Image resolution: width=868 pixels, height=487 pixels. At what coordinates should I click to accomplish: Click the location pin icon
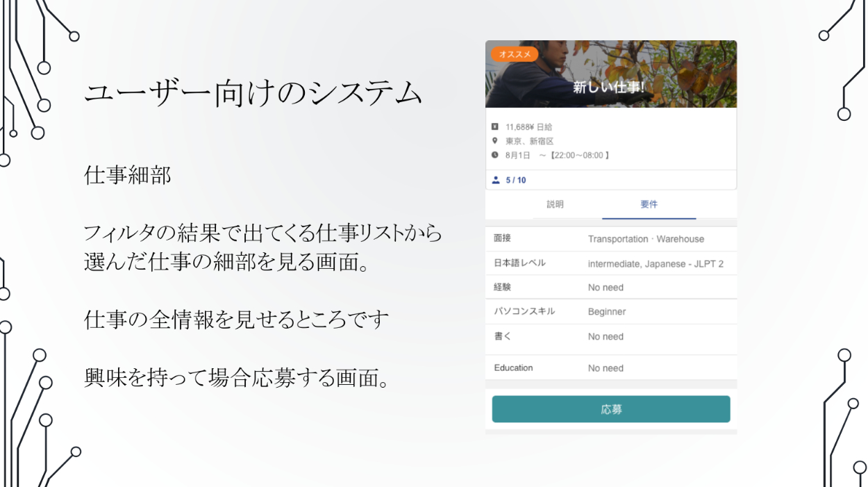pyautogui.click(x=495, y=141)
